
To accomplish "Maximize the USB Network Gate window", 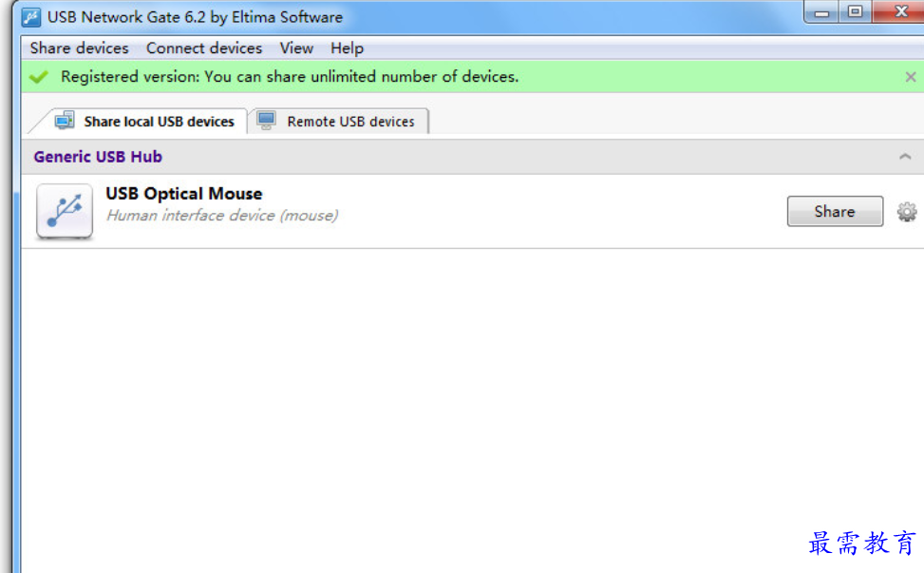I will 855,11.
